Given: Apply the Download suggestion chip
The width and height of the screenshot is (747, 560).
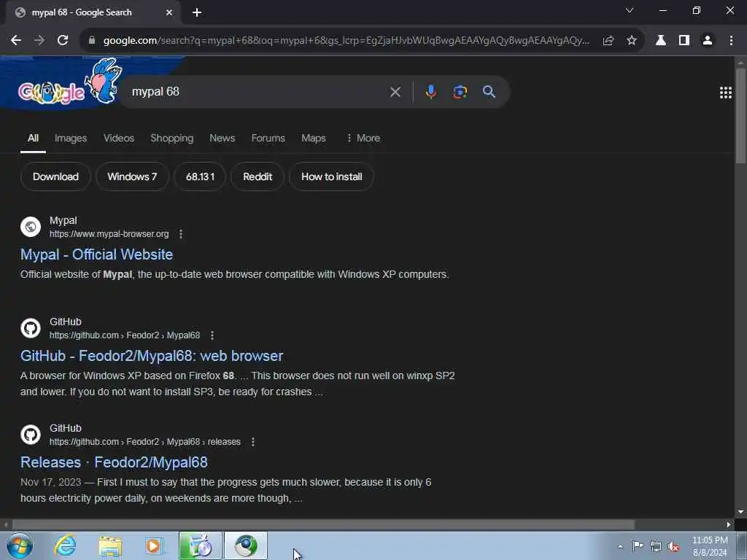Looking at the screenshot, I should coord(55,176).
